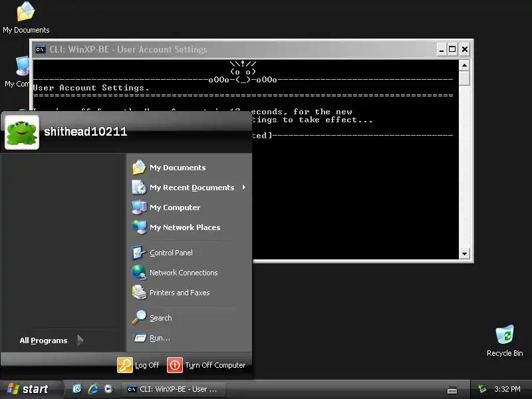
Task: Open Network Connections from the Start menu
Action: pos(189,273)
